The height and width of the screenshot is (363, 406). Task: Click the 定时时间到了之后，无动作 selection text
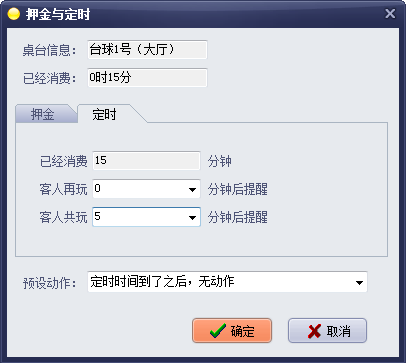[162, 282]
